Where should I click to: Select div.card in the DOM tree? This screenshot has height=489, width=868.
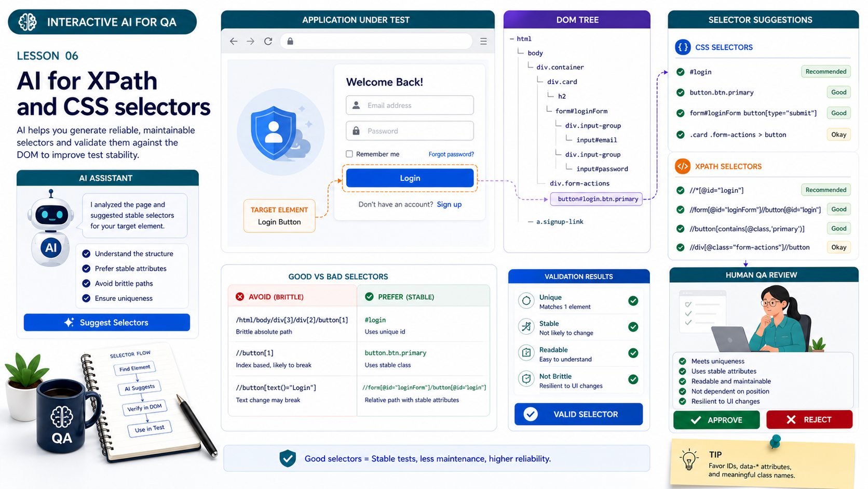pyautogui.click(x=562, y=82)
